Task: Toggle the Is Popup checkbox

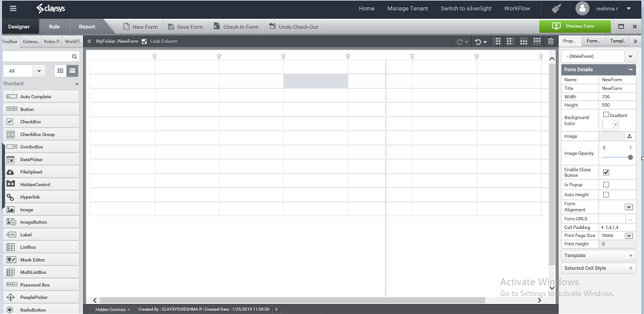Action: (606, 184)
